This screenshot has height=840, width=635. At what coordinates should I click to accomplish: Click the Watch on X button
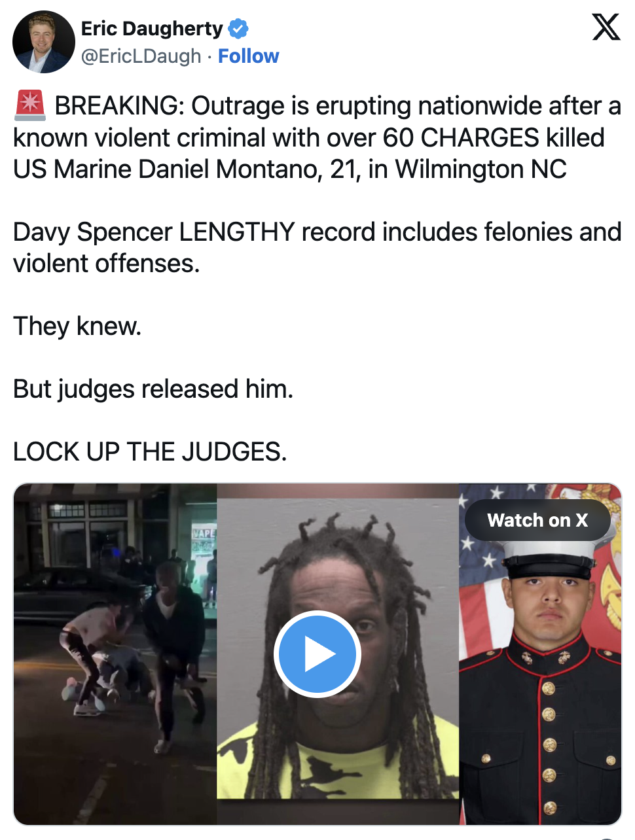(537, 520)
